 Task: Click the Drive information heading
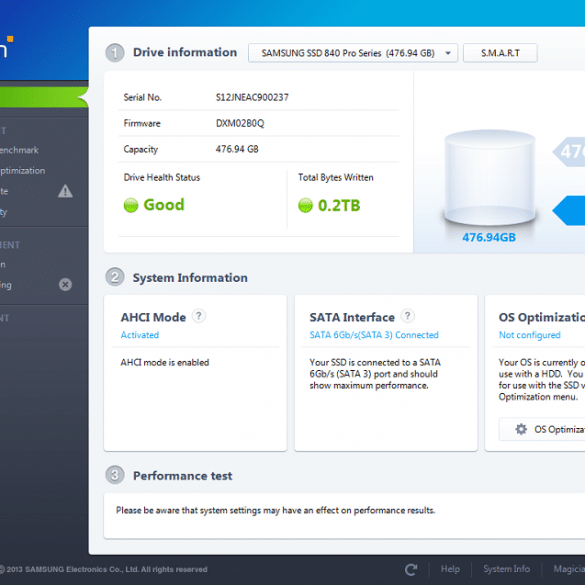[x=185, y=52]
